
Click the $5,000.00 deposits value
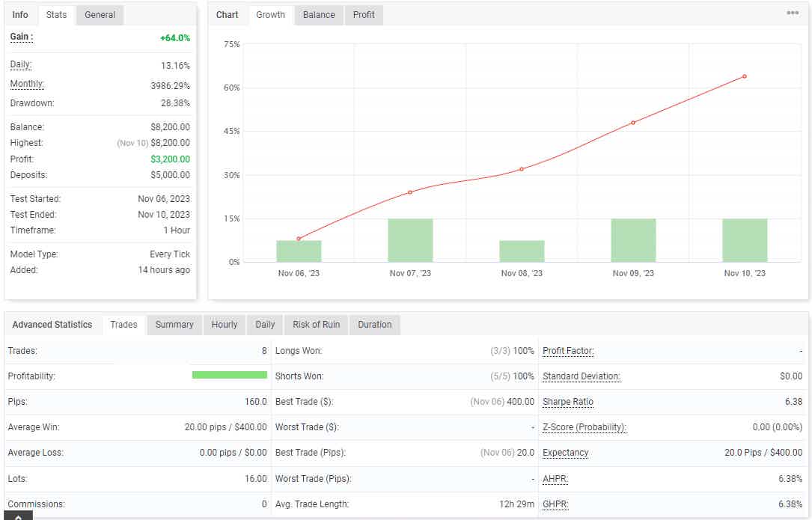click(x=171, y=175)
